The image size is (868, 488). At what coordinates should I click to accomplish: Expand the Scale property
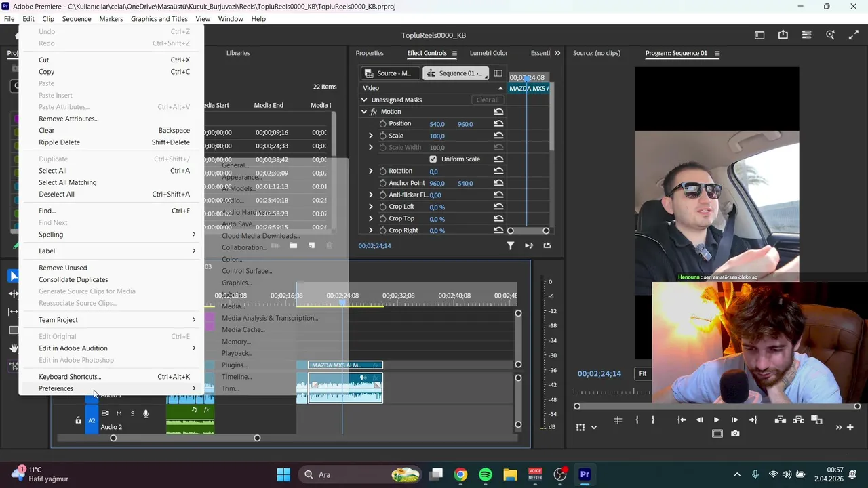click(x=370, y=136)
